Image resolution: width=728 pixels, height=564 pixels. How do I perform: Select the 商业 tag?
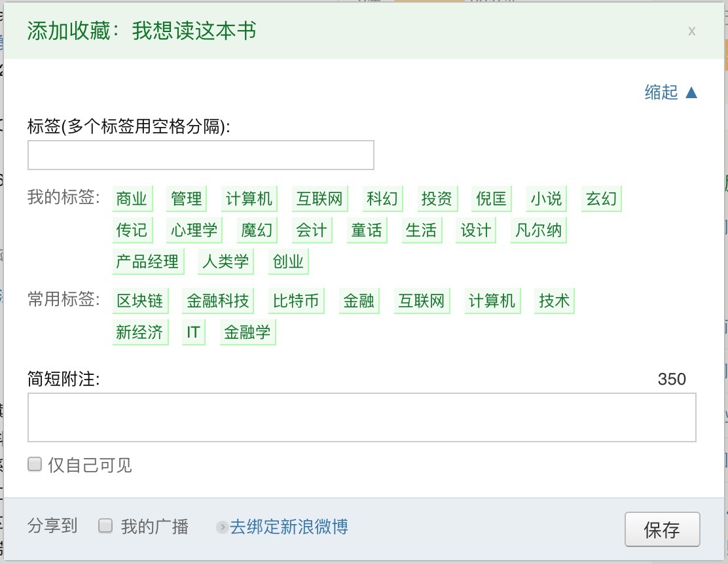(132, 199)
